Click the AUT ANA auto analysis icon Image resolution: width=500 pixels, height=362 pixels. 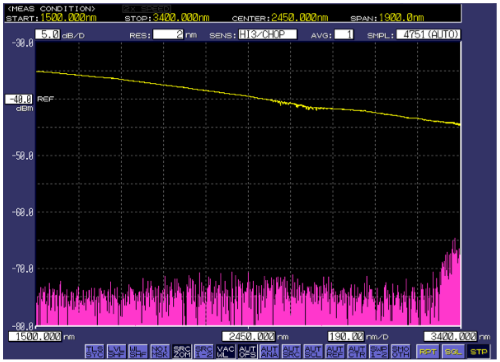tap(270, 352)
